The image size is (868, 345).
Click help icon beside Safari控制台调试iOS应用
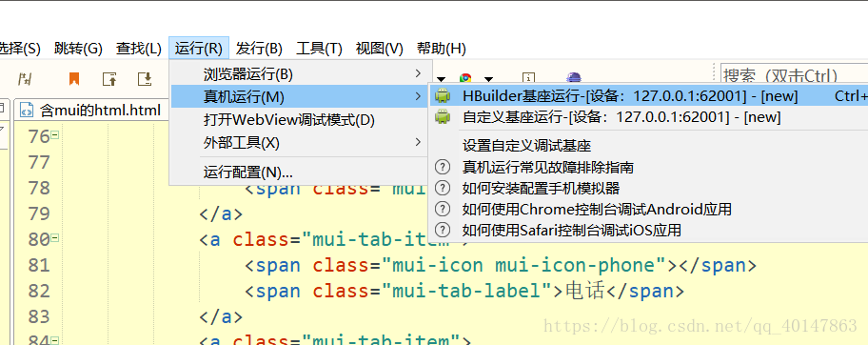click(443, 230)
